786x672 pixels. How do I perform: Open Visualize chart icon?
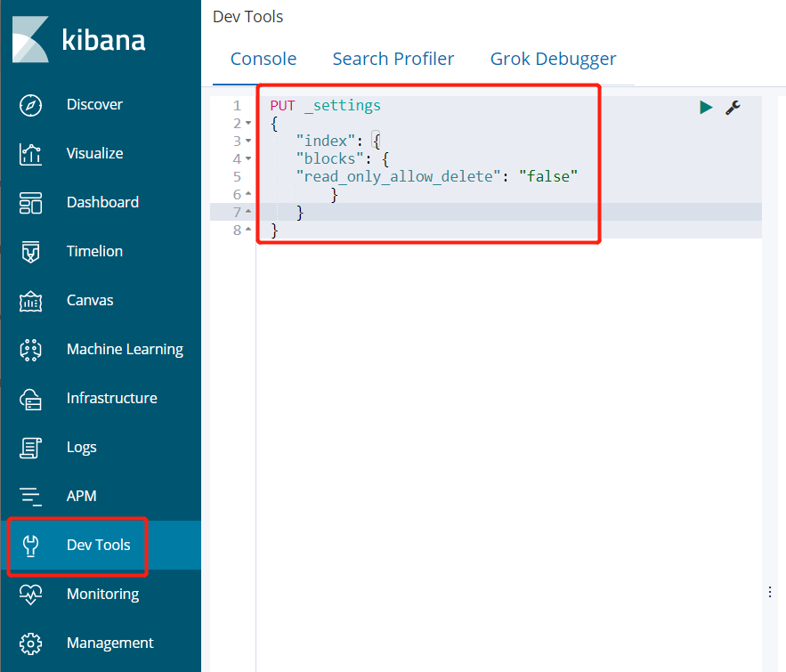coord(30,154)
